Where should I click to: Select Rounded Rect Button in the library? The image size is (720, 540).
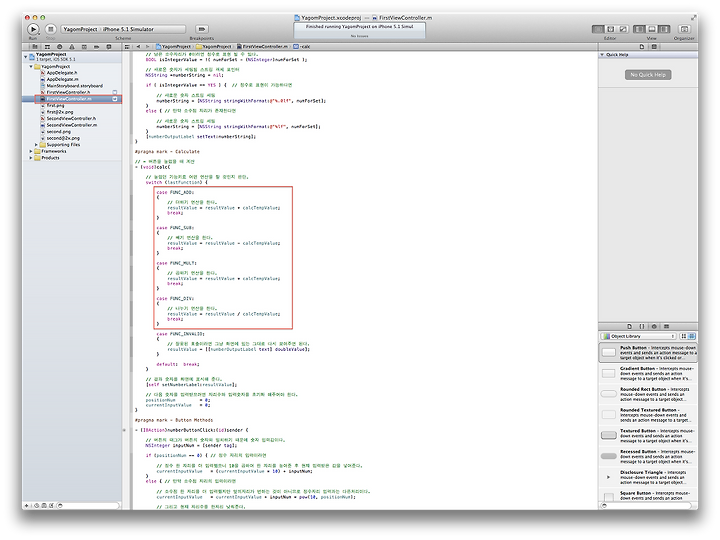648,394
